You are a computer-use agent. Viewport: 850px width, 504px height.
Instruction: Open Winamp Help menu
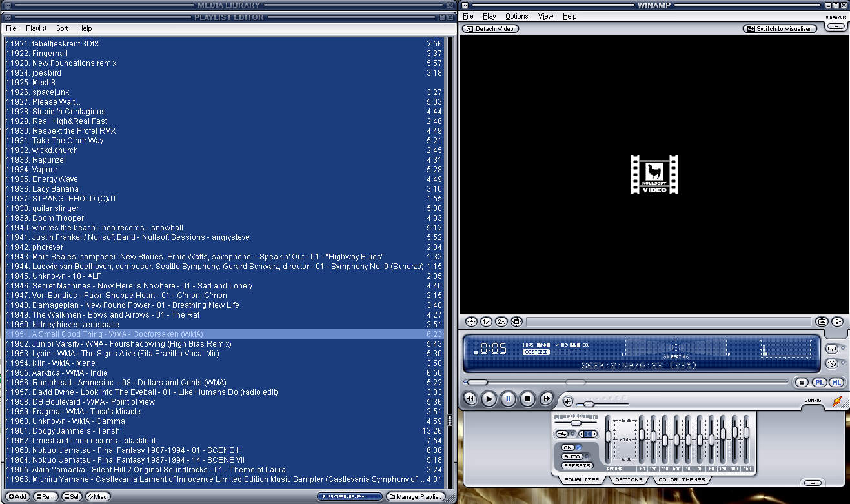pyautogui.click(x=569, y=16)
